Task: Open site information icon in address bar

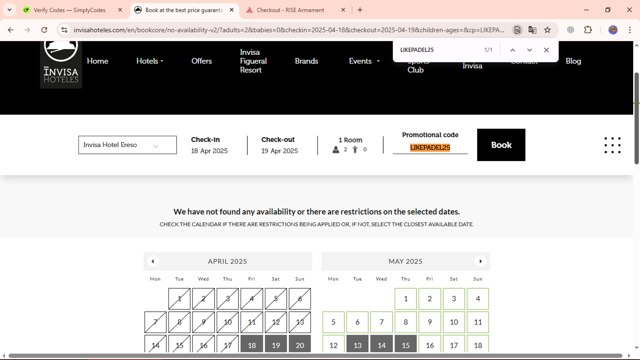Action: click(64, 30)
